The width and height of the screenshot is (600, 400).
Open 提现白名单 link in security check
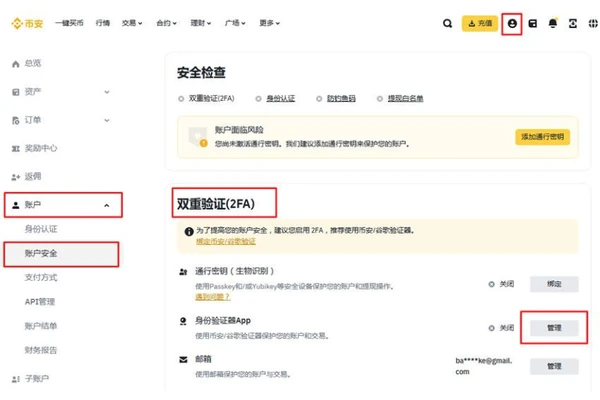pos(406,98)
